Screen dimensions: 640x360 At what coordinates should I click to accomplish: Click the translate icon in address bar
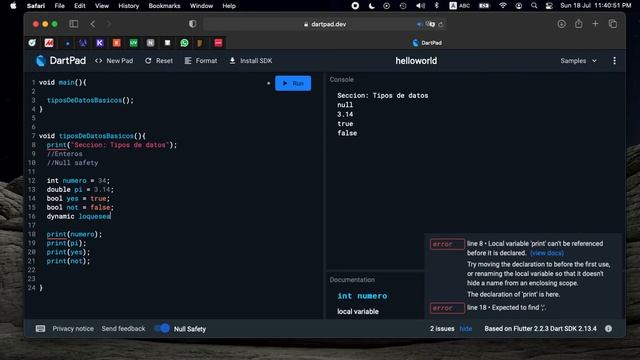tap(430, 24)
